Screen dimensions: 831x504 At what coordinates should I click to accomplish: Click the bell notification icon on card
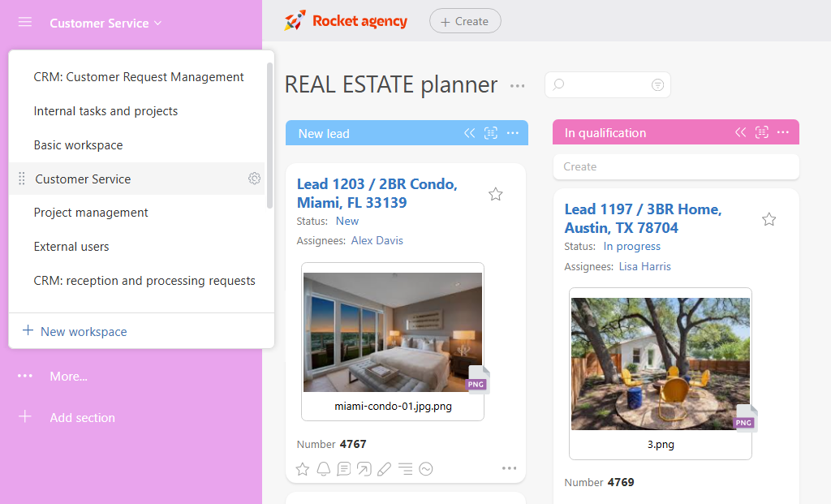coord(324,469)
